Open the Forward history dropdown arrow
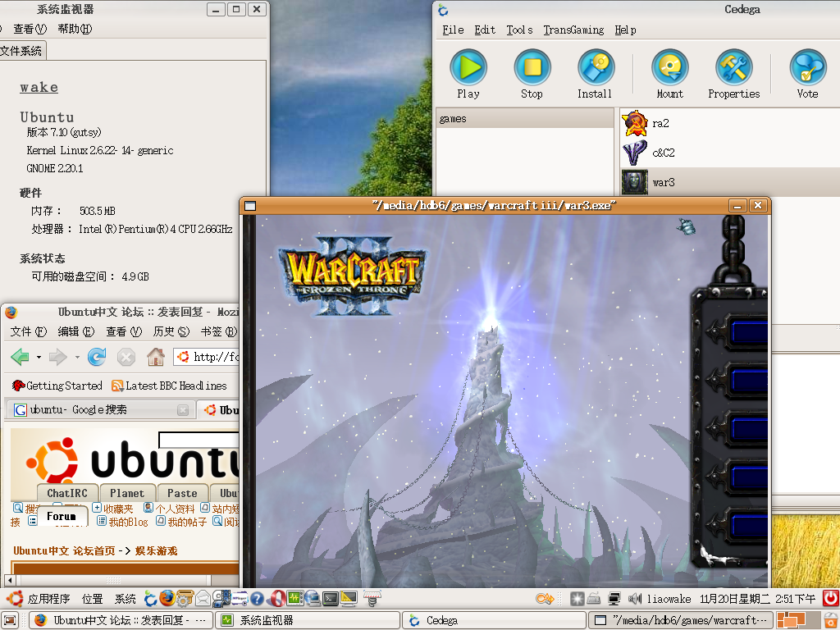Image resolution: width=840 pixels, height=630 pixels. pyautogui.click(x=77, y=357)
